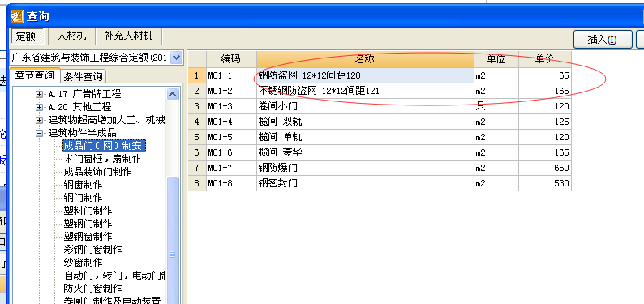Select 成品门(网)制安 tree item
The image size is (644, 304).
(x=104, y=146)
